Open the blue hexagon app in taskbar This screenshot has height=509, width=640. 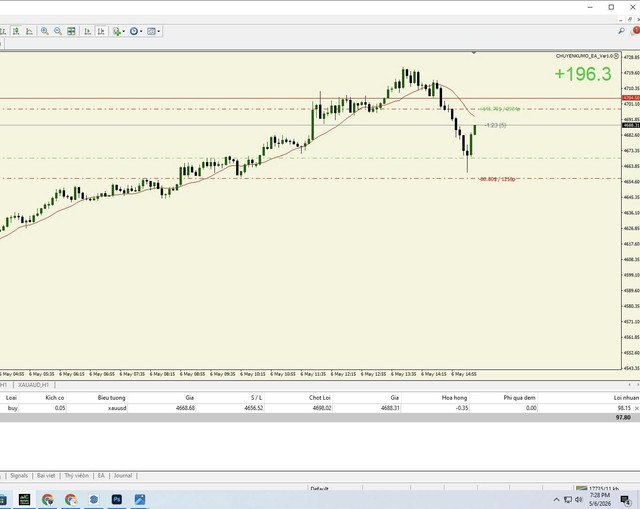click(94, 499)
